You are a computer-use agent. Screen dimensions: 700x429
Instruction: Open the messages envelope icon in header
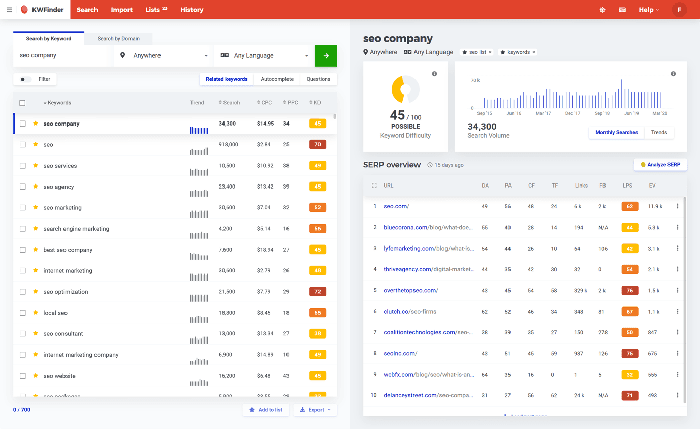coord(623,10)
